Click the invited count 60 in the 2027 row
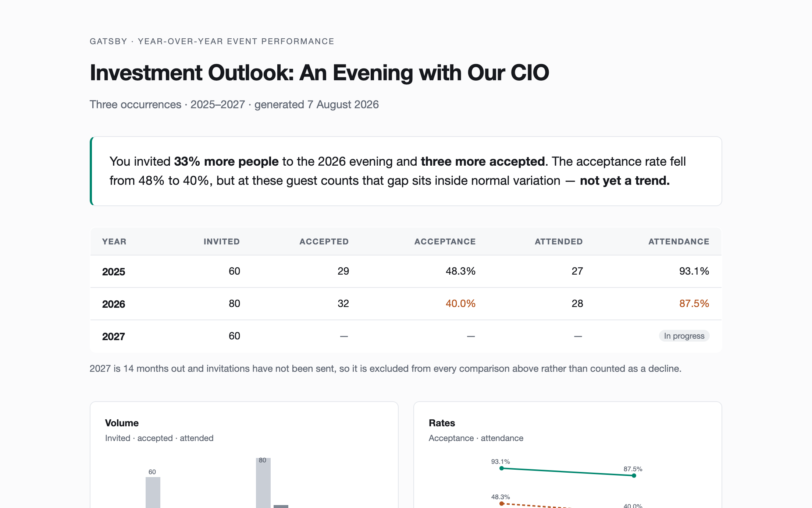This screenshot has width=812, height=508. 234,336
